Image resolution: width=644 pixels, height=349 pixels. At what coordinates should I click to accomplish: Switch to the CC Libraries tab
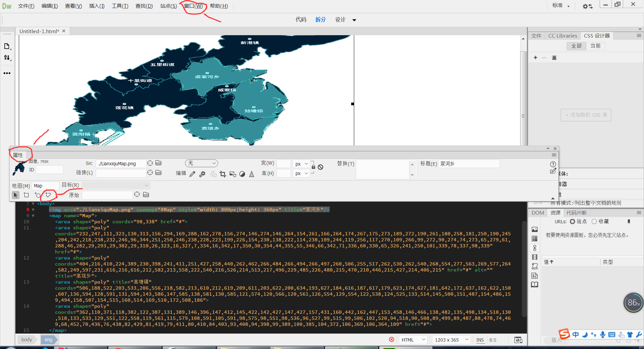562,36
